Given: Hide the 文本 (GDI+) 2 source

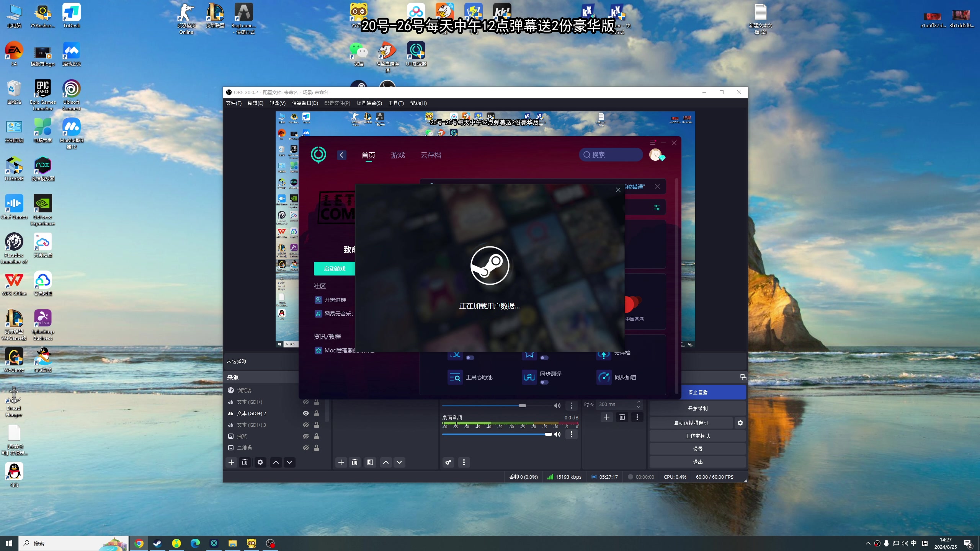Looking at the screenshot, I should click(x=306, y=413).
